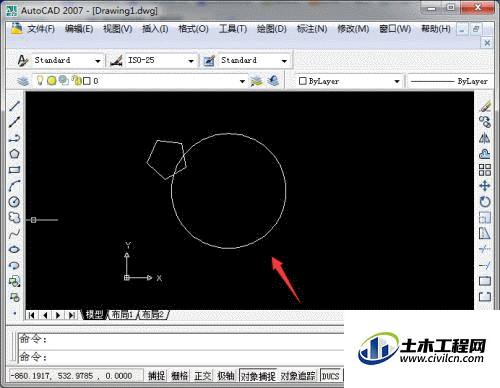Toggle 栅格 grid display in status bar
The image size is (500, 388).
tap(179, 376)
